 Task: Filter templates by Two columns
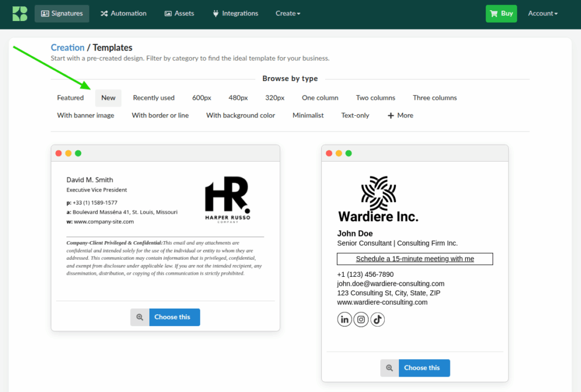pos(376,98)
